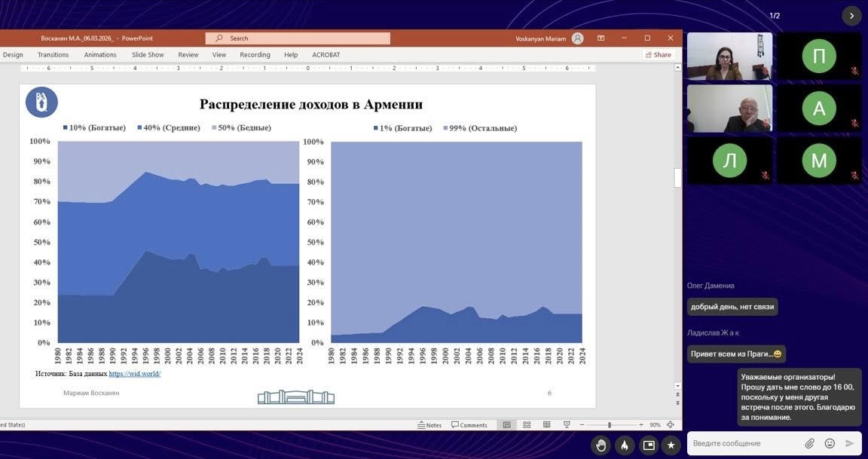Go to next page of participants
Image resolution: width=868 pixels, height=459 pixels.
click(851, 16)
